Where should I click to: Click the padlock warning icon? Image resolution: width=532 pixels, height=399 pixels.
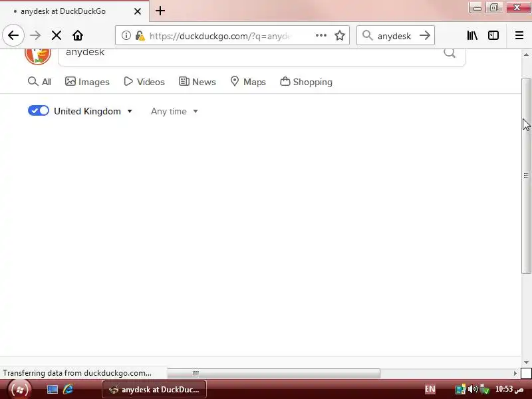coord(140,35)
